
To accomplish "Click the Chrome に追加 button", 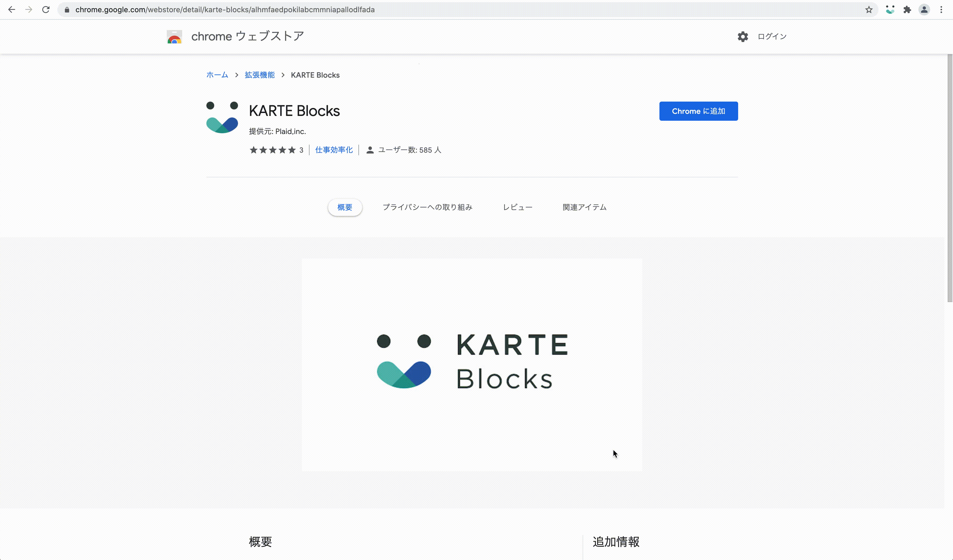I will 699,111.
